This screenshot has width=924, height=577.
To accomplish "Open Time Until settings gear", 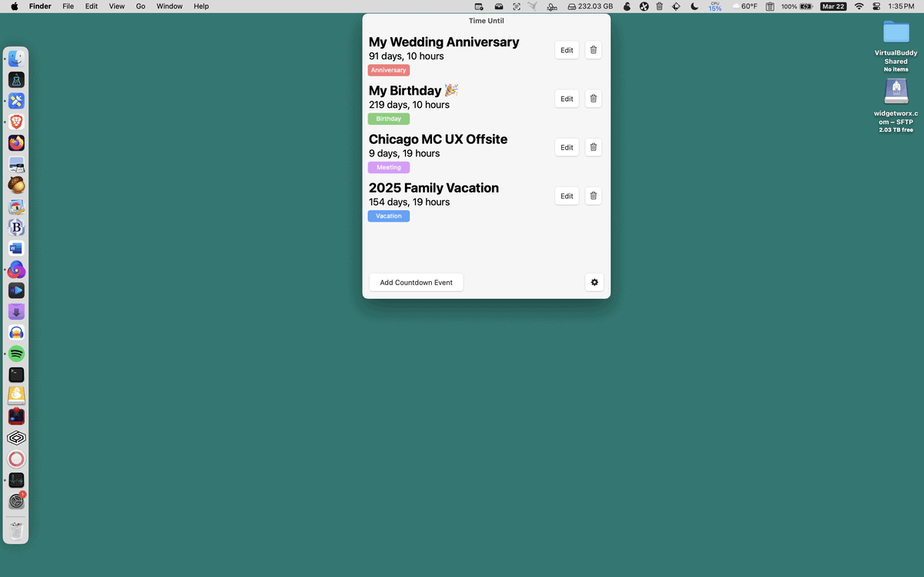I will click(594, 283).
